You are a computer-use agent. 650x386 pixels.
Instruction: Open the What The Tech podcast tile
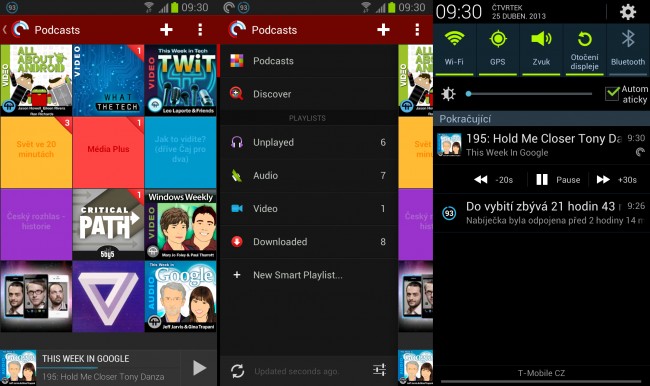(x=108, y=80)
